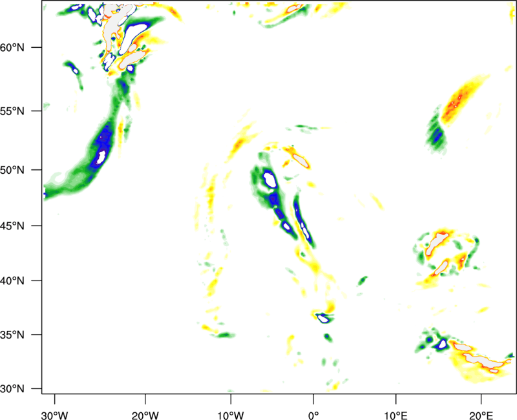The width and height of the screenshot is (517, 420).
Task: Click the 10°W longitude label
Action: click(x=230, y=415)
